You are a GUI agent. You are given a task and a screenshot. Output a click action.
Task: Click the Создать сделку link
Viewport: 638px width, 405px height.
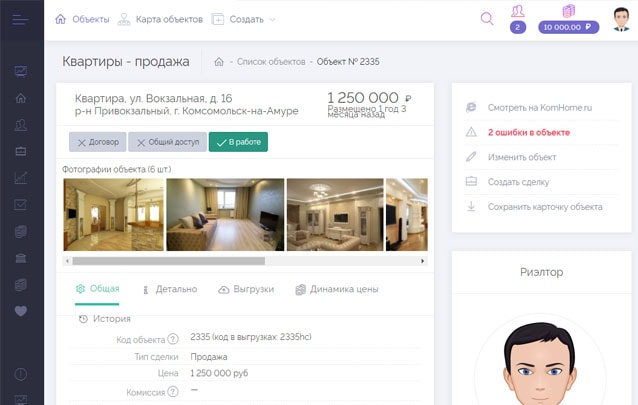tap(518, 182)
